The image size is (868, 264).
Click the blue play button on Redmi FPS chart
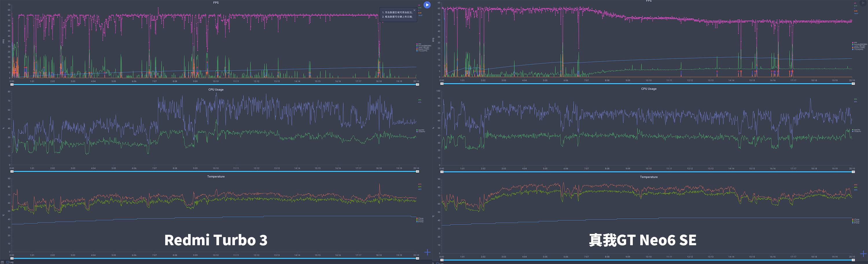pos(427,5)
